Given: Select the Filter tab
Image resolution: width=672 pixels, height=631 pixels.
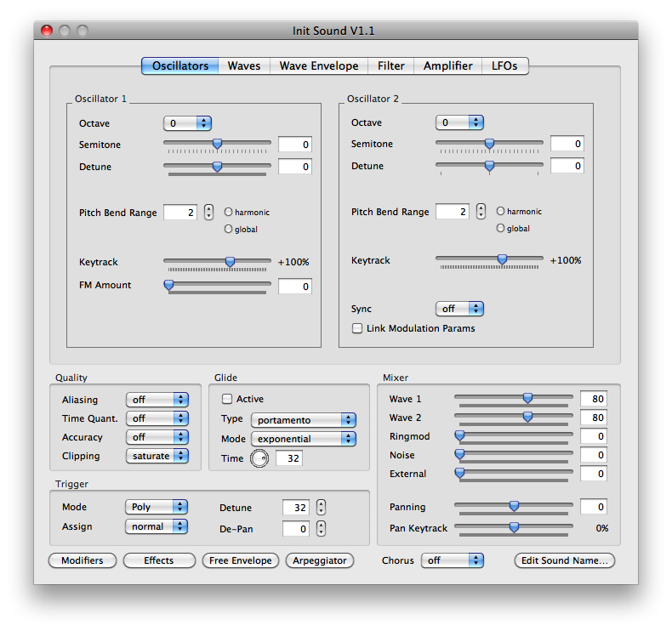Looking at the screenshot, I should (x=390, y=66).
